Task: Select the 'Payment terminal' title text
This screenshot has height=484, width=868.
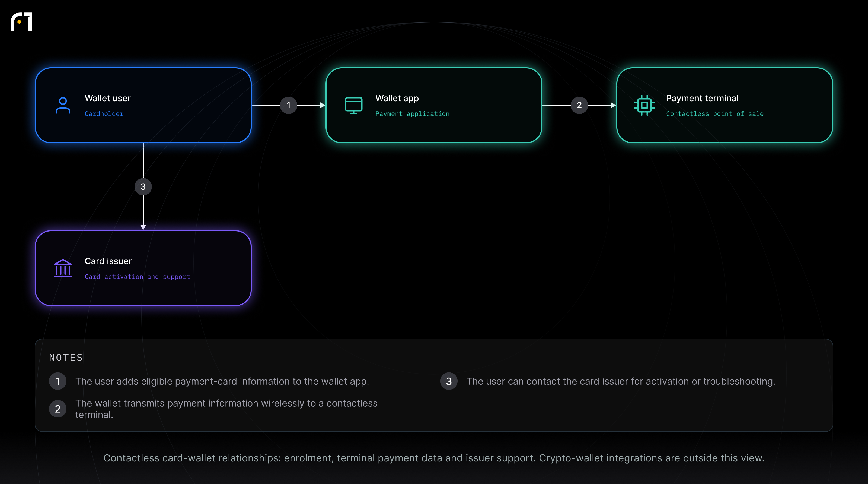Action: [702, 98]
